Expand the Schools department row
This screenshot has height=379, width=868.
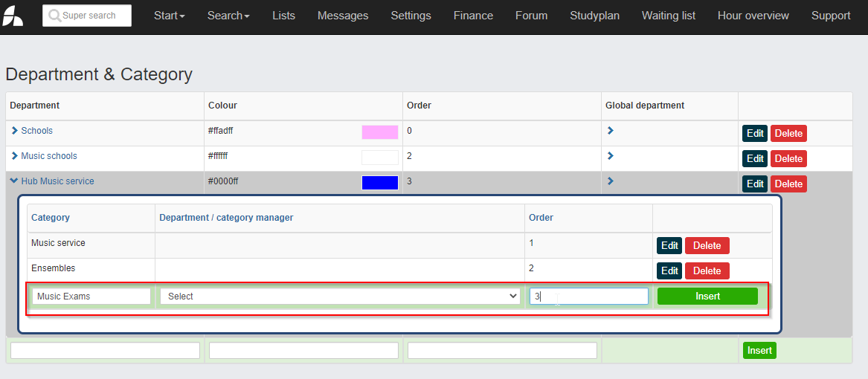click(15, 131)
